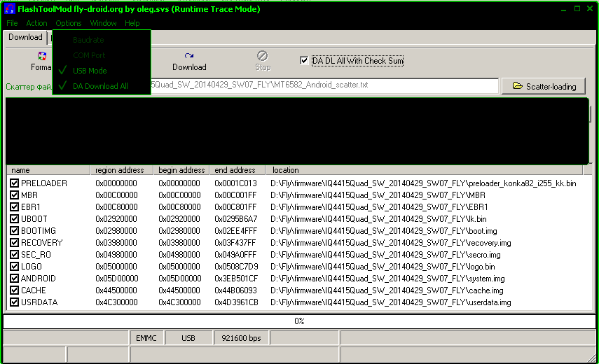
Task: Uncheck the EBR1 partition checkbox
Action: 14,206
